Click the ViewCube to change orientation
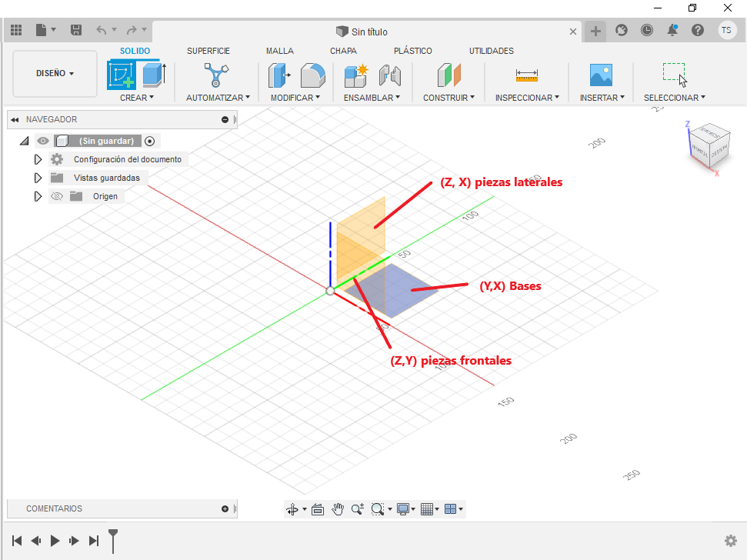Viewport: 747px width, 560px height. tap(709, 145)
